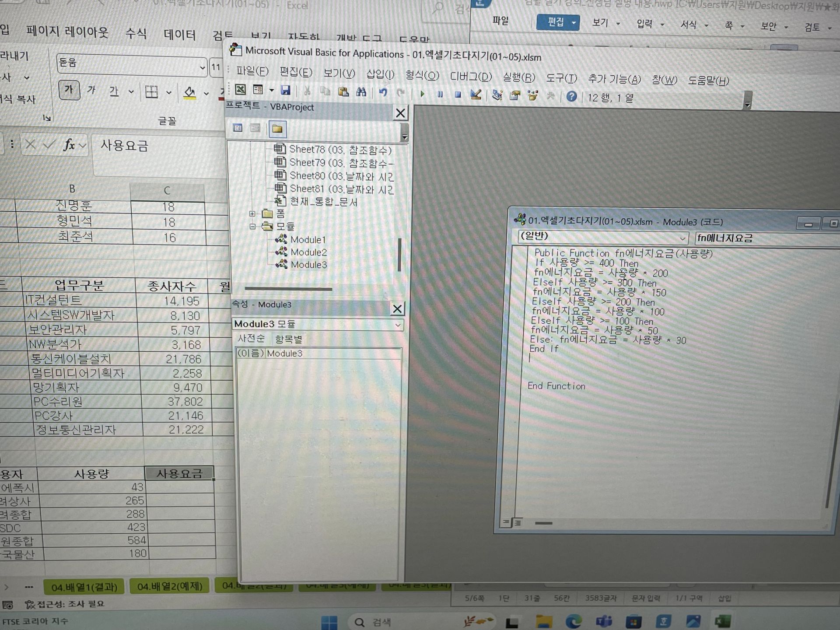Open the 디버그(D) menu
This screenshot has width=840, height=630.
pos(471,77)
